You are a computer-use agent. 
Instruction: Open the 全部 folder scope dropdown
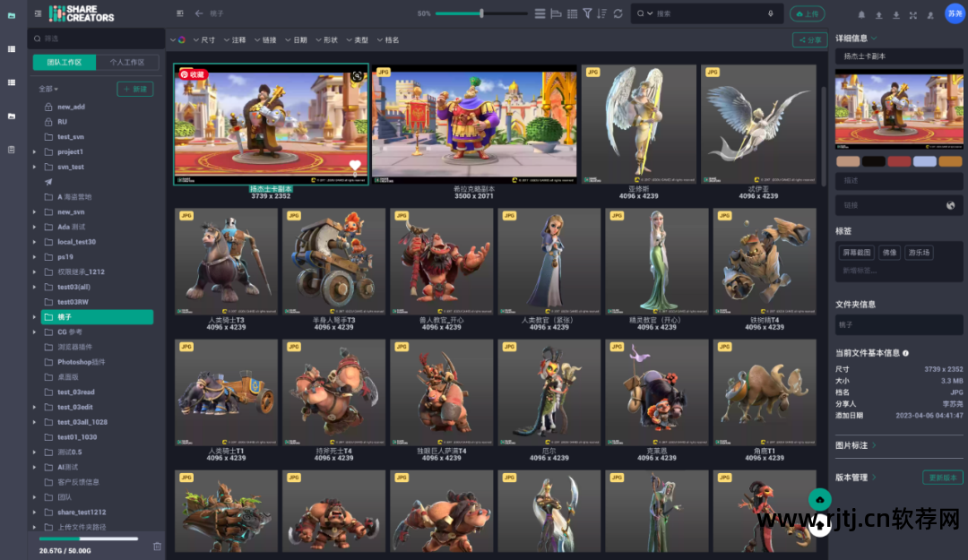(x=48, y=89)
